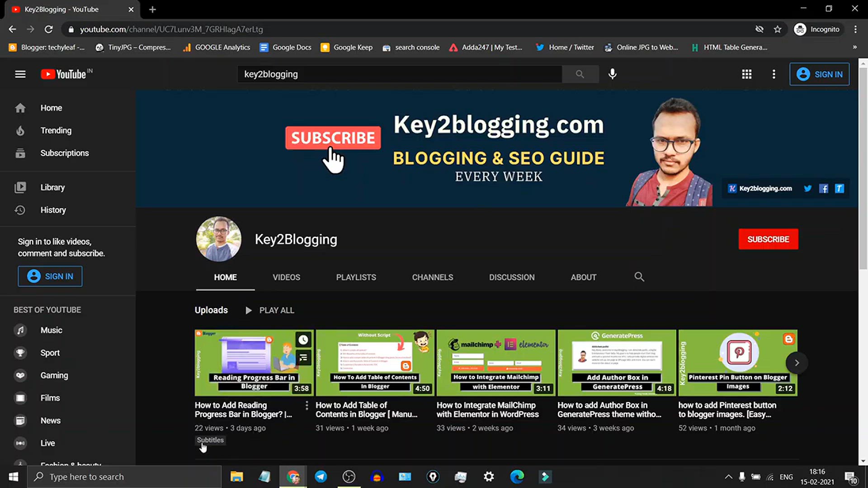The width and height of the screenshot is (868, 488).
Task: Reload the page in Chrome
Action: point(49,29)
